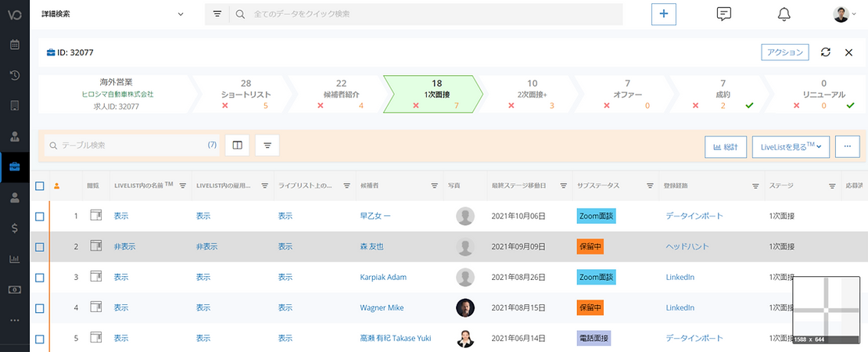Click the notification bell icon

(784, 14)
